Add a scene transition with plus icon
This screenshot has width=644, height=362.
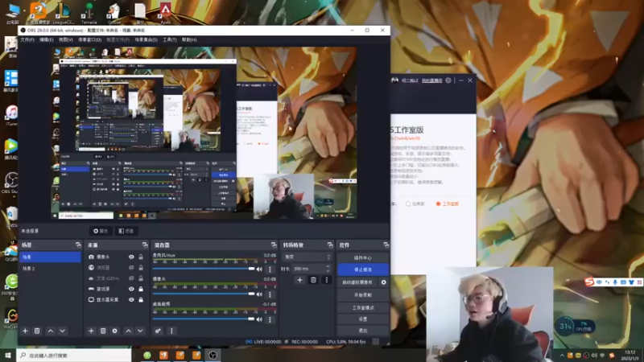[299, 280]
